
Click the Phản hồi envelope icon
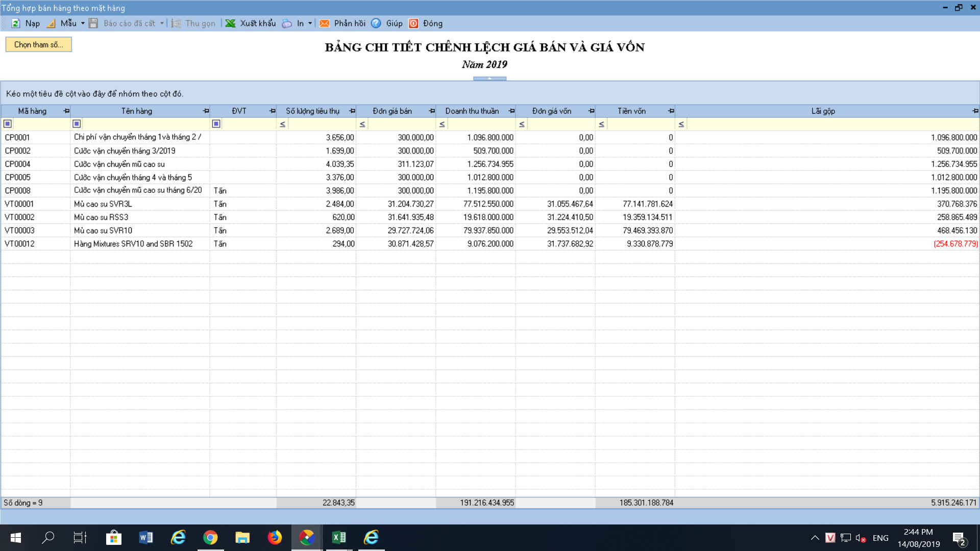325,23
